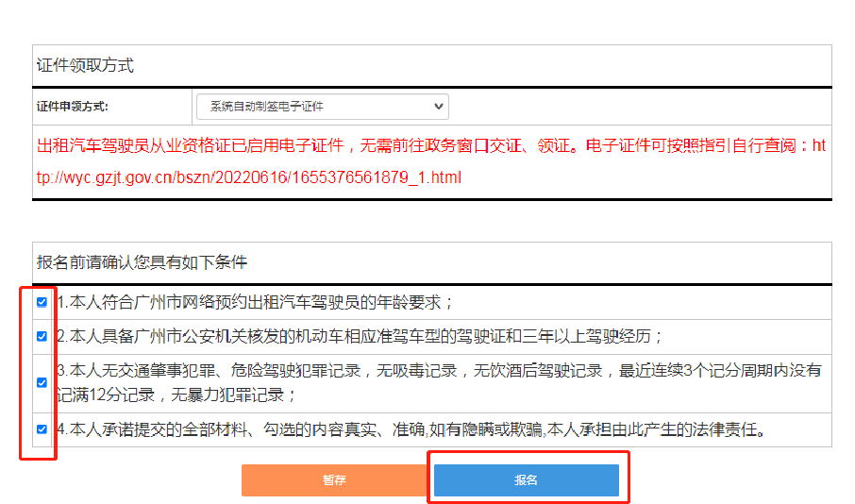This screenshot has width=855, height=504.
Task: Click the condition 2 text about 三年以上驾驶经历
Action: click(359, 336)
